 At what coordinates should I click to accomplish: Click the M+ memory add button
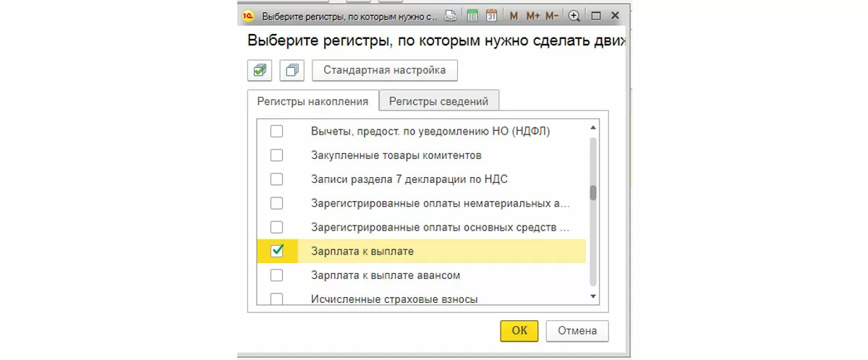[533, 15]
